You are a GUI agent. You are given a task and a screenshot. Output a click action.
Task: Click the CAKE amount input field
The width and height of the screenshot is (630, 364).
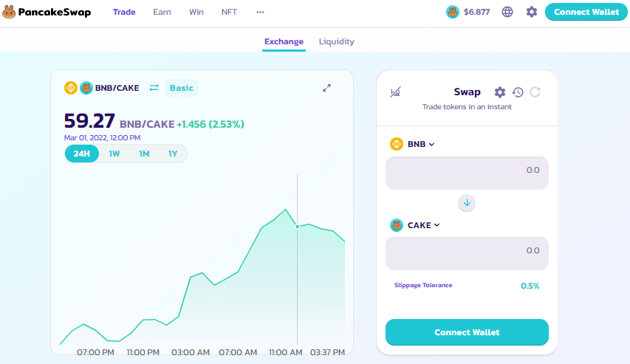pos(467,253)
